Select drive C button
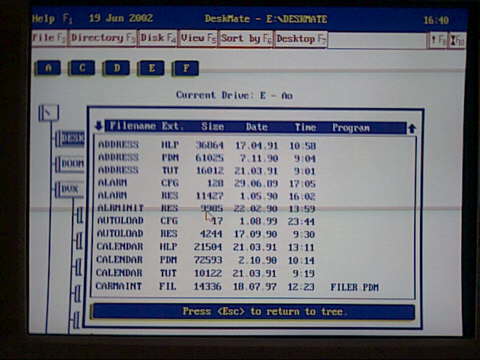This screenshot has width=480, height=360. coord(82,68)
